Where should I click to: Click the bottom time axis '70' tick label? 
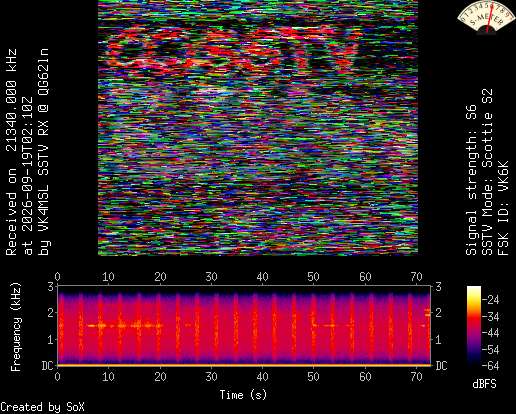416,377
